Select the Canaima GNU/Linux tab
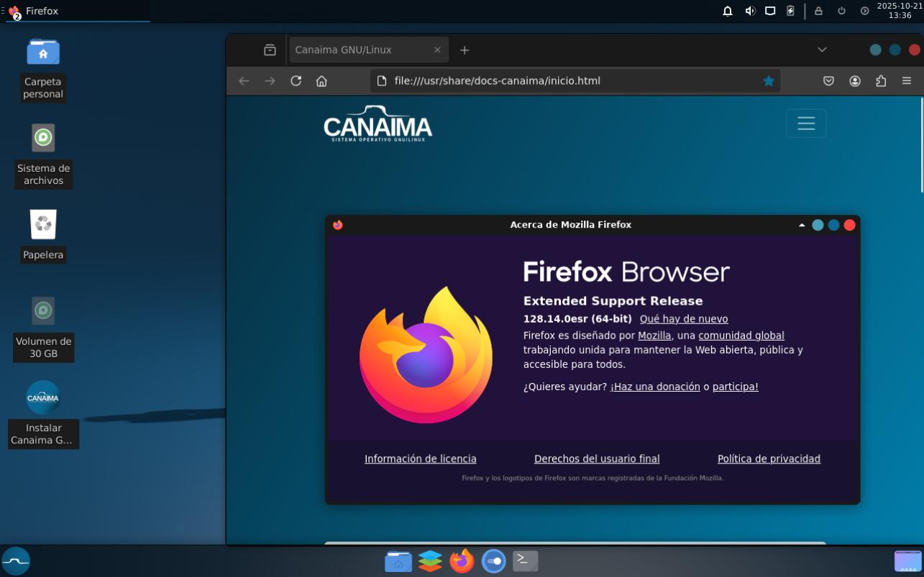The width and height of the screenshot is (924, 577). [360, 50]
